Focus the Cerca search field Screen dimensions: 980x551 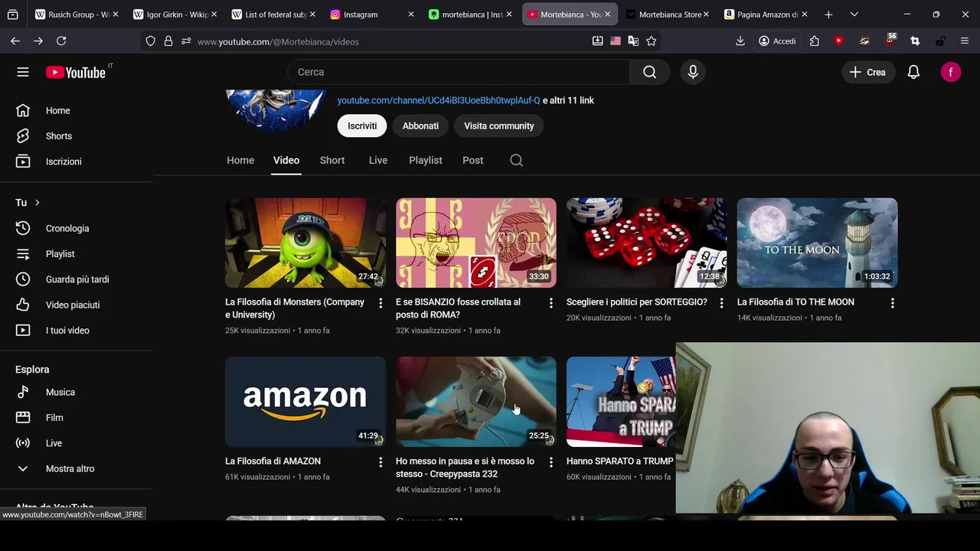pyautogui.click(x=458, y=72)
